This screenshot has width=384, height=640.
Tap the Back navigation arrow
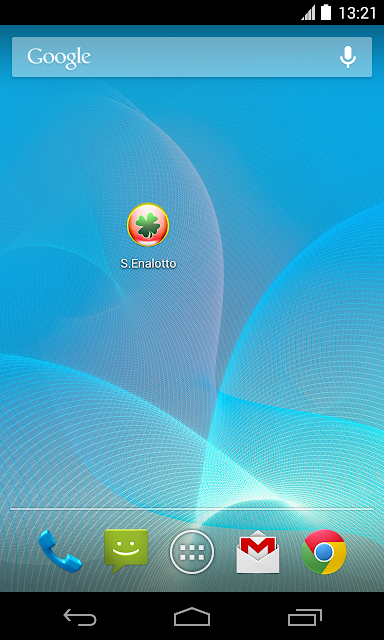(80, 617)
